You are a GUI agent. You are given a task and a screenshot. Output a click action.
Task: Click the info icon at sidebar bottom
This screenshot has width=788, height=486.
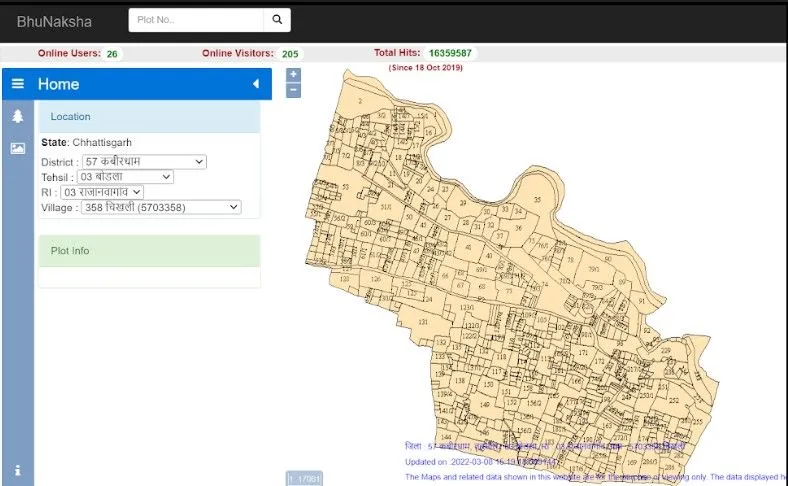point(17,470)
